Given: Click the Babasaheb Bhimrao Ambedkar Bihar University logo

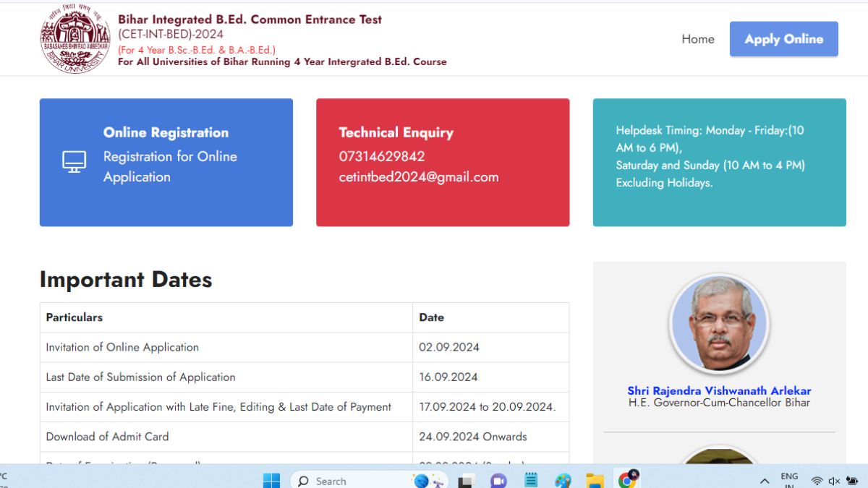Looking at the screenshot, I should click(75, 39).
